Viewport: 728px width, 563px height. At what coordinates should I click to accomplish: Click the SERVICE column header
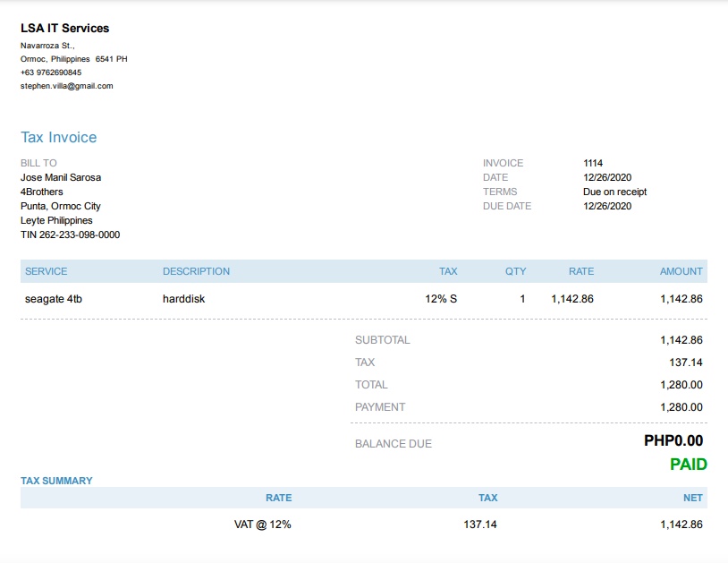46,271
